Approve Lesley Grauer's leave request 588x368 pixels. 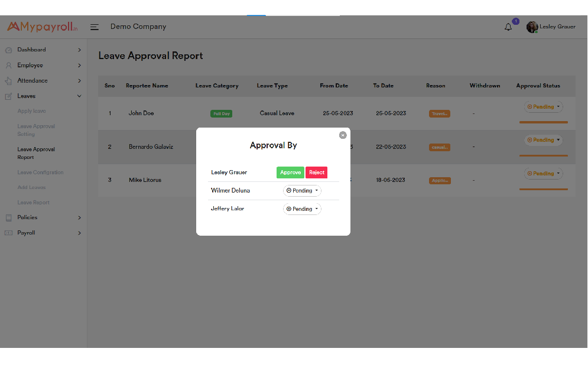point(290,172)
